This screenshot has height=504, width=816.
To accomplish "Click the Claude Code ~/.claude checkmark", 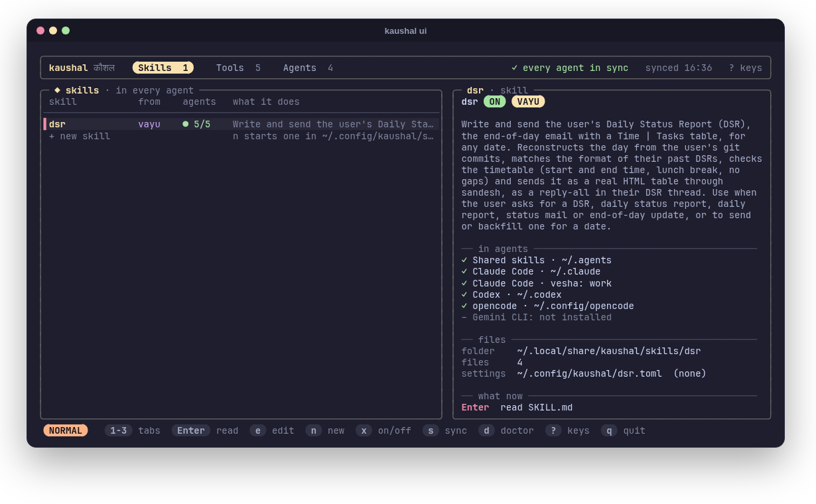I will click(x=464, y=271).
